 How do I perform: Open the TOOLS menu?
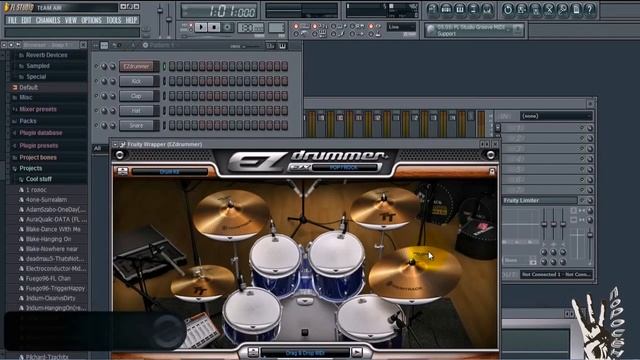(x=113, y=20)
